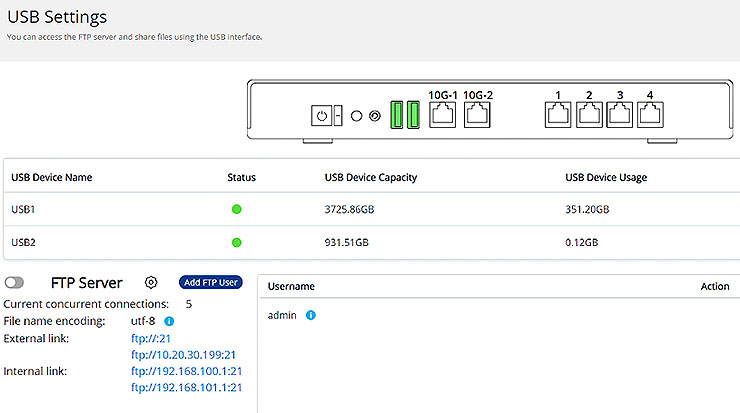Click info icon next to admin username
Image resolution: width=740 pixels, height=413 pixels.
click(310, 315)
